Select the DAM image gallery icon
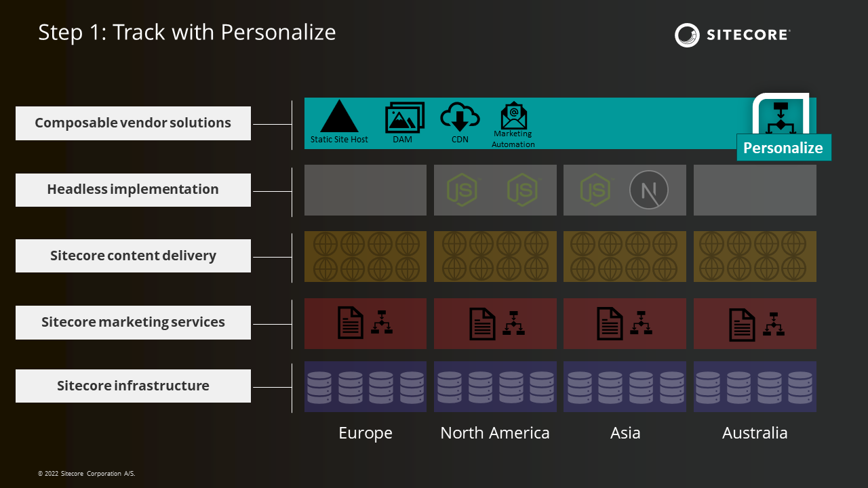Viewport: 868px width, 488px height. click(x=405, y=117)
